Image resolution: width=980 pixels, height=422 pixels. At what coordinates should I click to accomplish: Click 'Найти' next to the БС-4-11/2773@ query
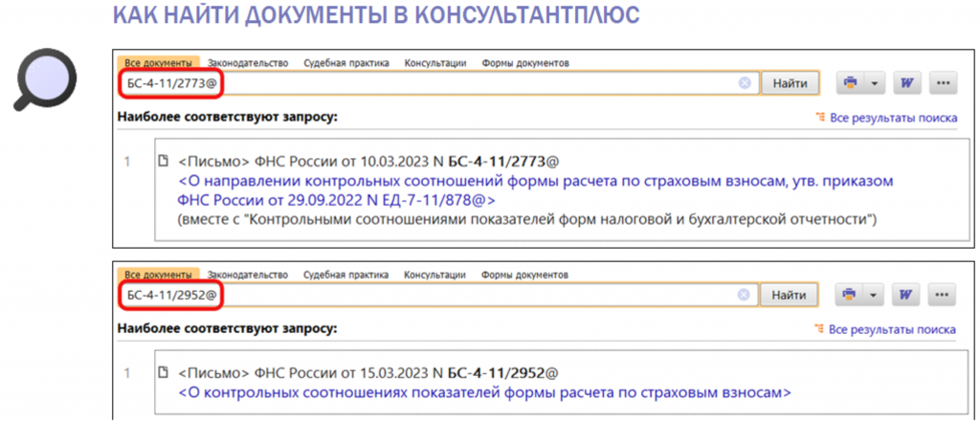pyautogui.click(x=790, y=83)
